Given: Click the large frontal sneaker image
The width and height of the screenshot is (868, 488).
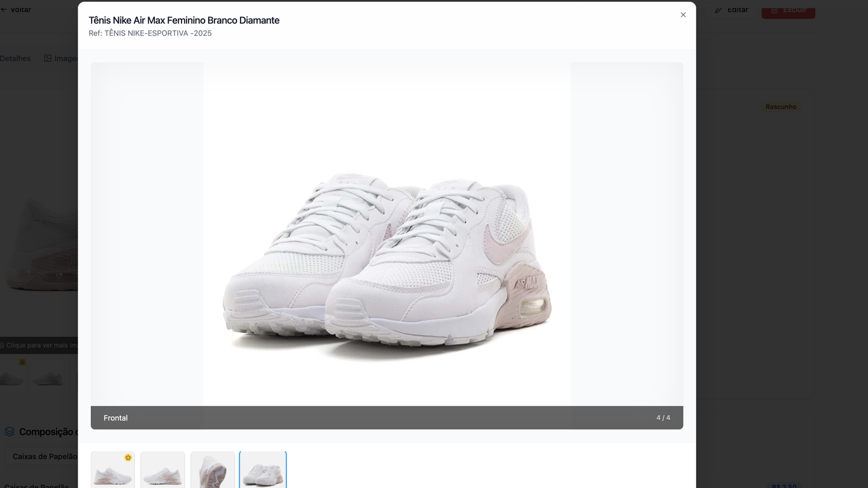Looking at the screenshot, I should tap(387, 253).
